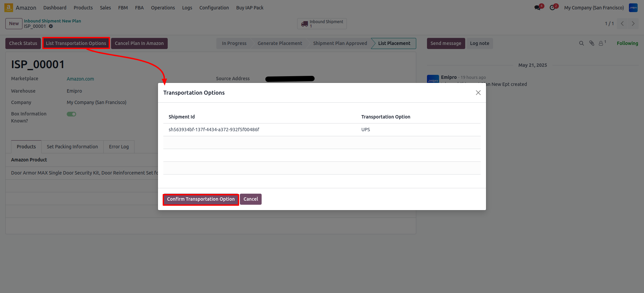Open the Operations menu

pos(163,8)
